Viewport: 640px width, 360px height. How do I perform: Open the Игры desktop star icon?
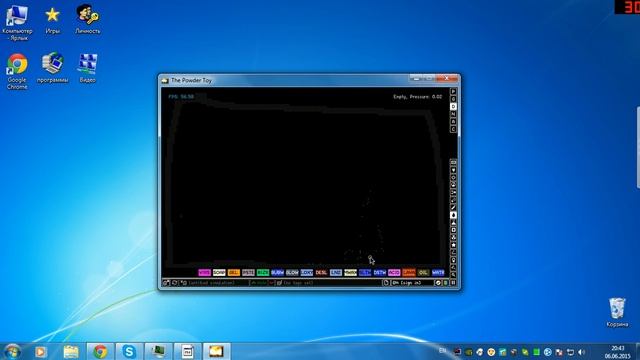[x=52, y=20]
